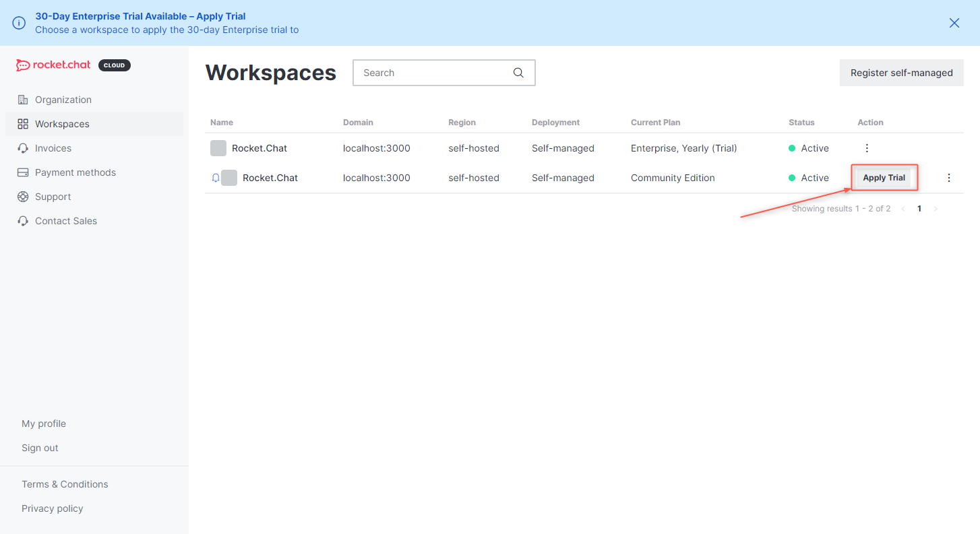Click localhost:3000 in the Enterprise trial row
Image resolution: width=980 pixels, height=534 pixels.
coord(377,148)
